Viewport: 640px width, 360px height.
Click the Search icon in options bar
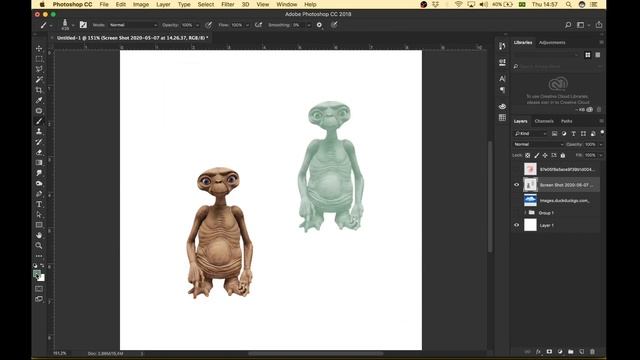(x=568, y=25)
